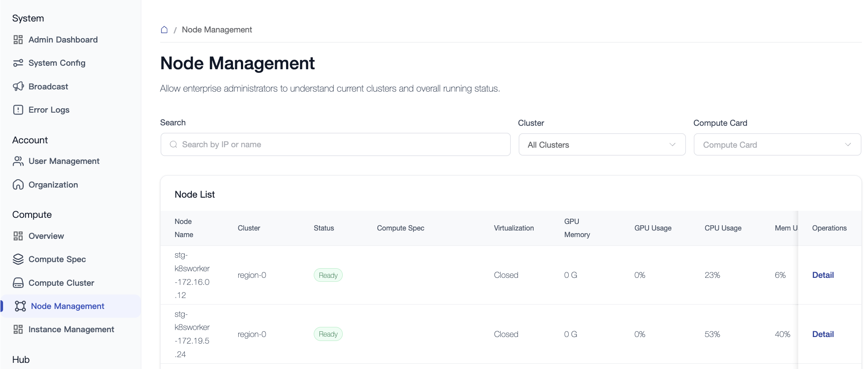The width and height of the screenshot is (868, 369).
Task: Open Instance Management menu item
Action: tap(71, 330)
